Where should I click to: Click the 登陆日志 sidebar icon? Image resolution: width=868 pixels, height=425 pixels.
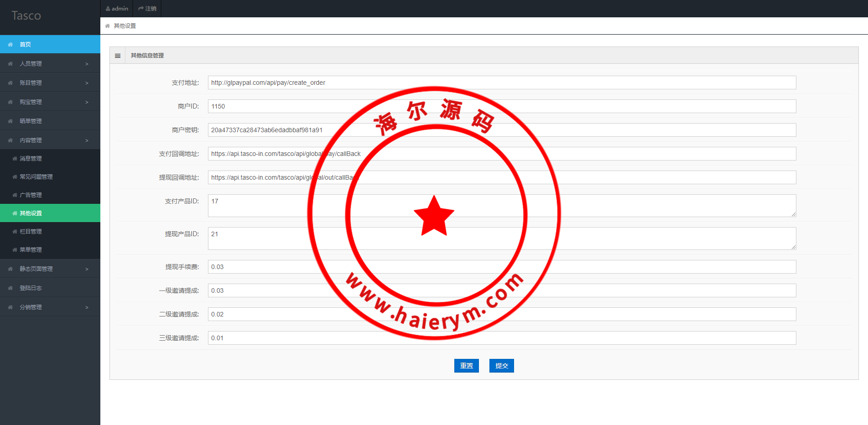tap(10, 288)
